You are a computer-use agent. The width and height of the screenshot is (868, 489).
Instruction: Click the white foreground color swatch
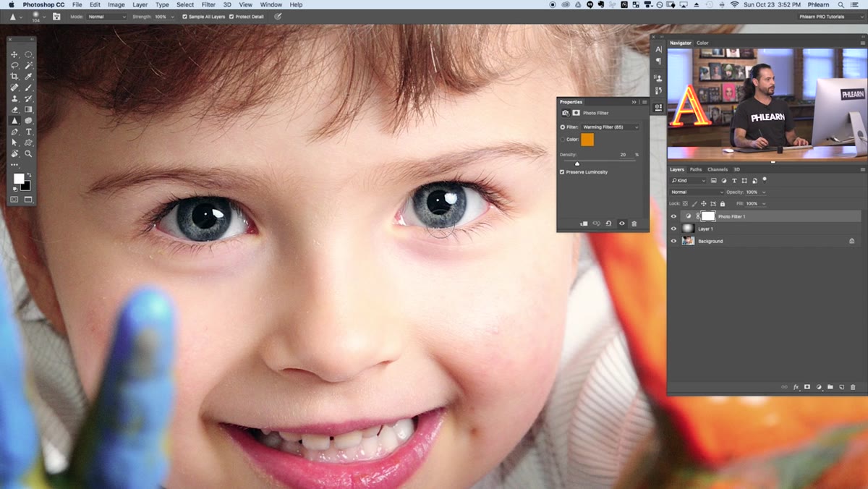pyautogui.click(x=18, y=178)
